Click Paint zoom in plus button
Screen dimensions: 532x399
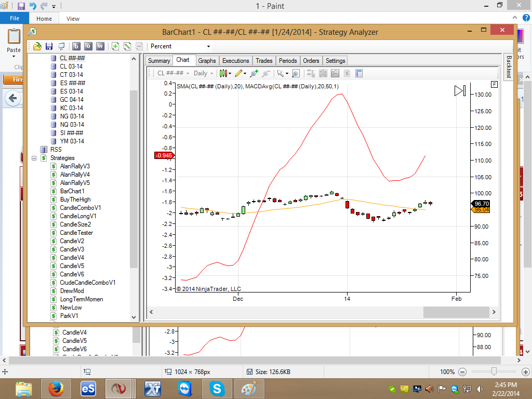coord(526,372)
